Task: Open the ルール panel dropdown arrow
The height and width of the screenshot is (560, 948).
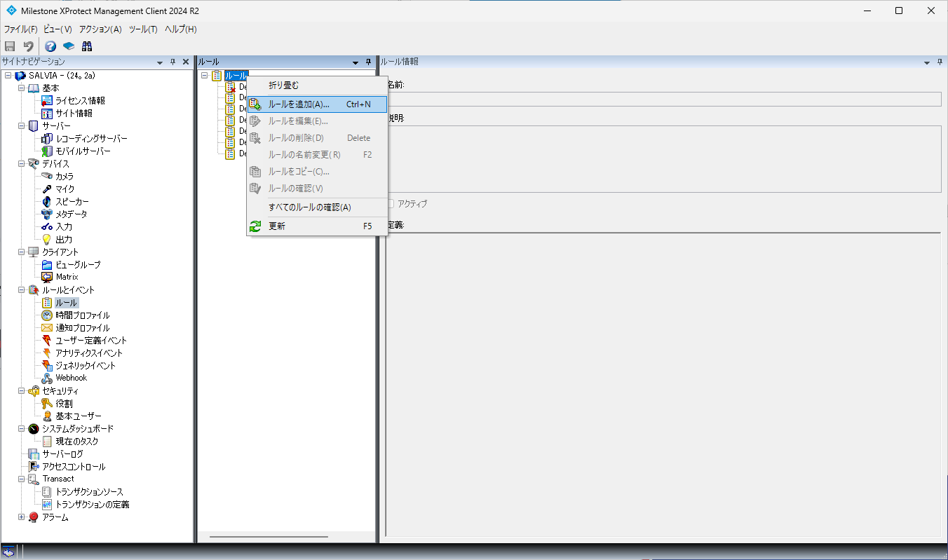Action: pos(355,62)
